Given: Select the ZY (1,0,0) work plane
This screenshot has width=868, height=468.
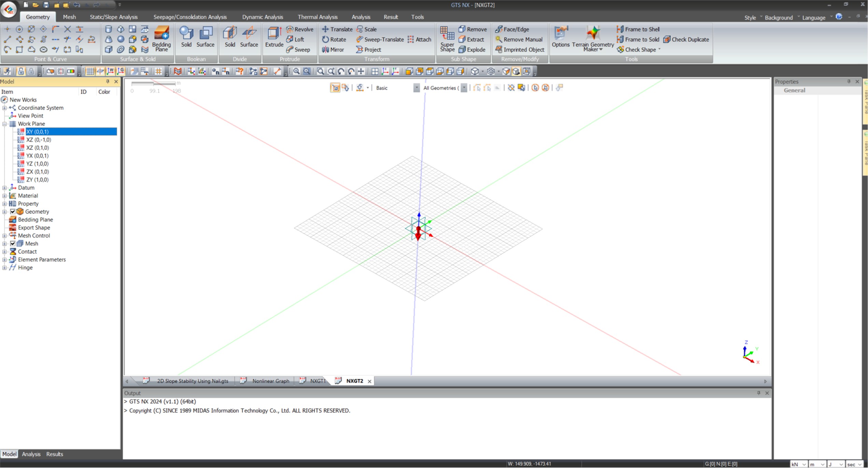Looking at the screenshot, I should [37, 180].
